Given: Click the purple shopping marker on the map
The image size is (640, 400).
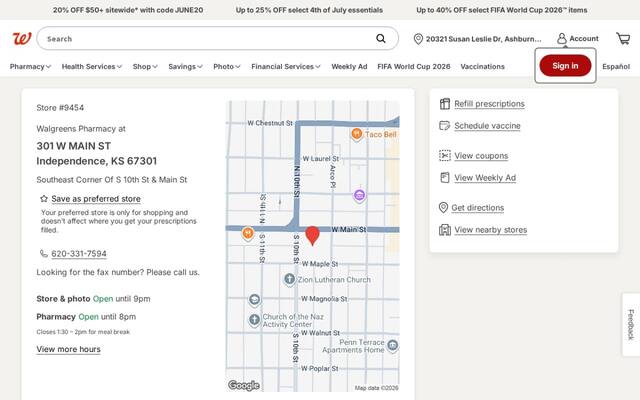Looking at the screenshot, I should (359, 196).
